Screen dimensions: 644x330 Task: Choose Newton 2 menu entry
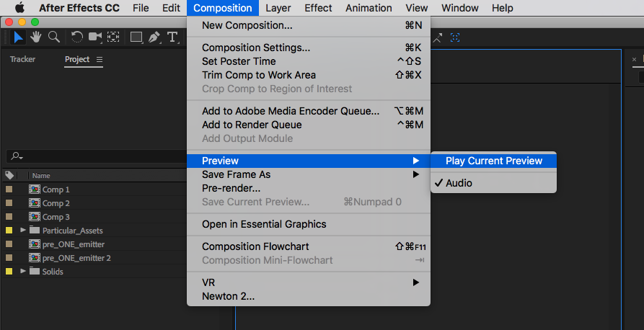coord(309,296)
